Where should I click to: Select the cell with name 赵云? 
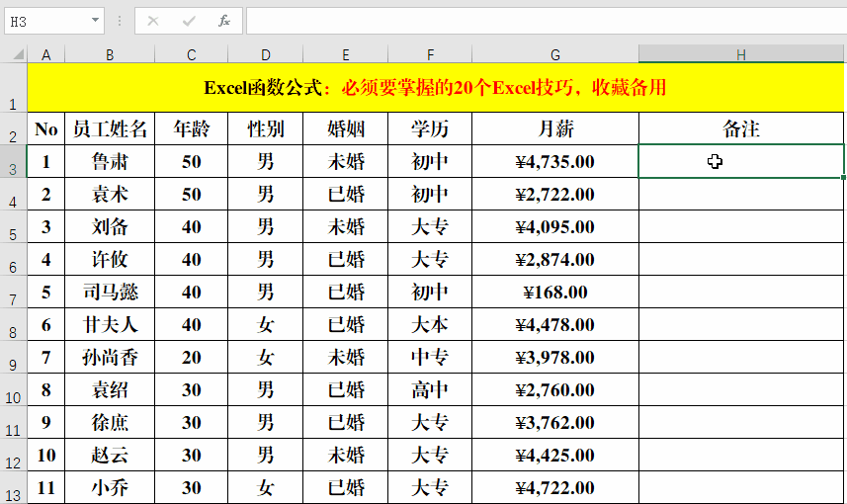pyautogui.click(x=110, y=455)
